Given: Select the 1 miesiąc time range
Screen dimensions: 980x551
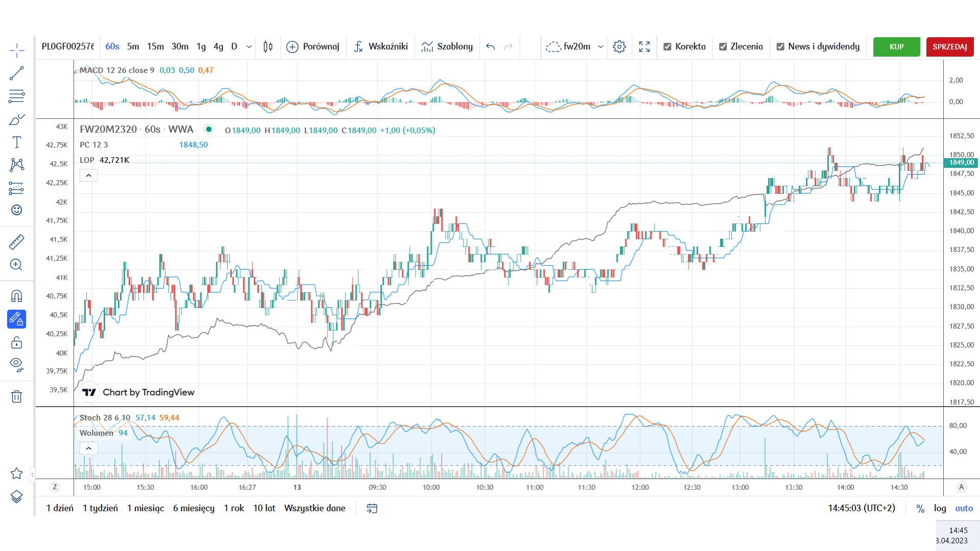Looking at the screenshot, I should (x=145, y=508).
